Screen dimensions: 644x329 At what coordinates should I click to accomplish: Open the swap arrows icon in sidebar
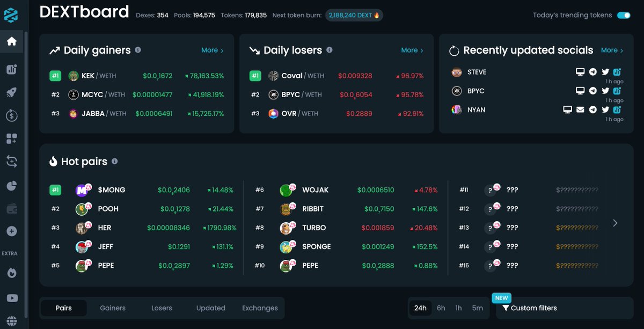[x=11, y=160]
